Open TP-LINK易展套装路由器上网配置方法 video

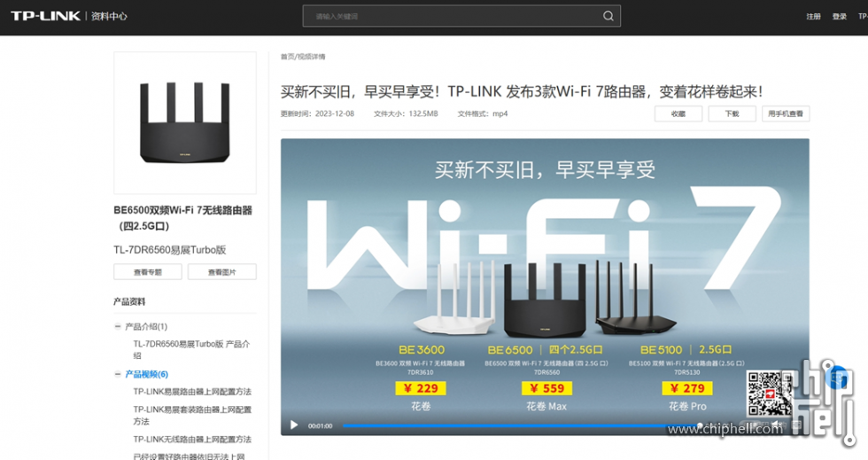[x=192, y=415]
